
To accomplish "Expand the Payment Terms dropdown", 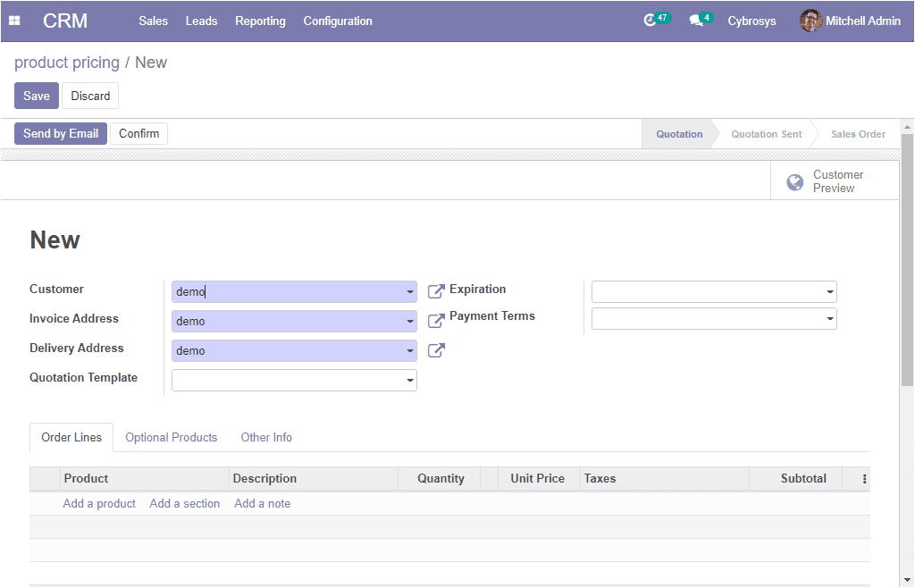I will tap(830, 319).
